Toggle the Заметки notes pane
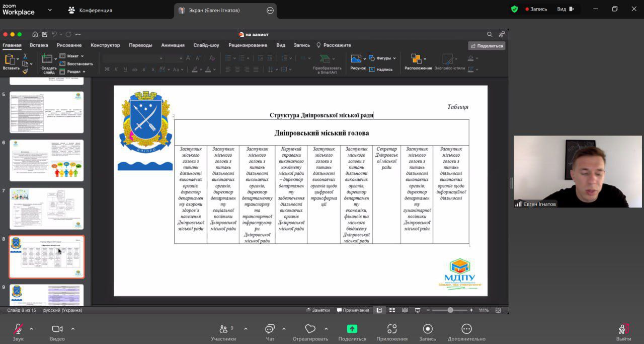This screenshot has height=344, width=644. click(317, 310)
